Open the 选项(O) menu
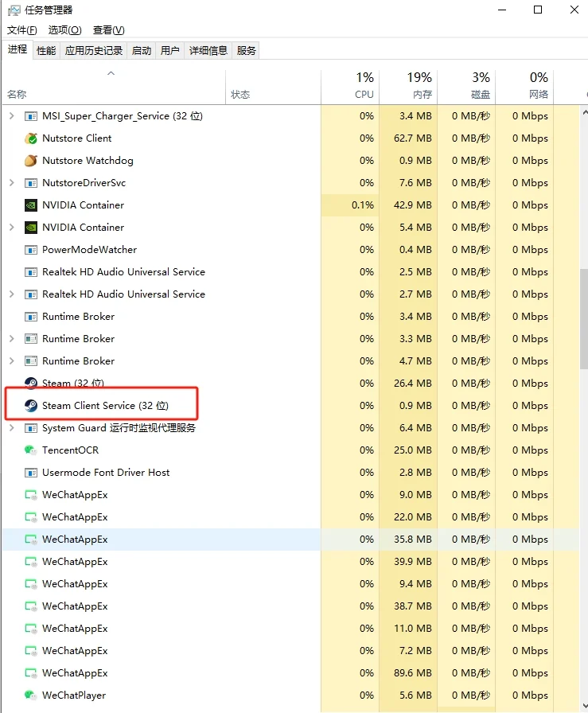This screenshot has width=588, height=713. coord(64,30)
